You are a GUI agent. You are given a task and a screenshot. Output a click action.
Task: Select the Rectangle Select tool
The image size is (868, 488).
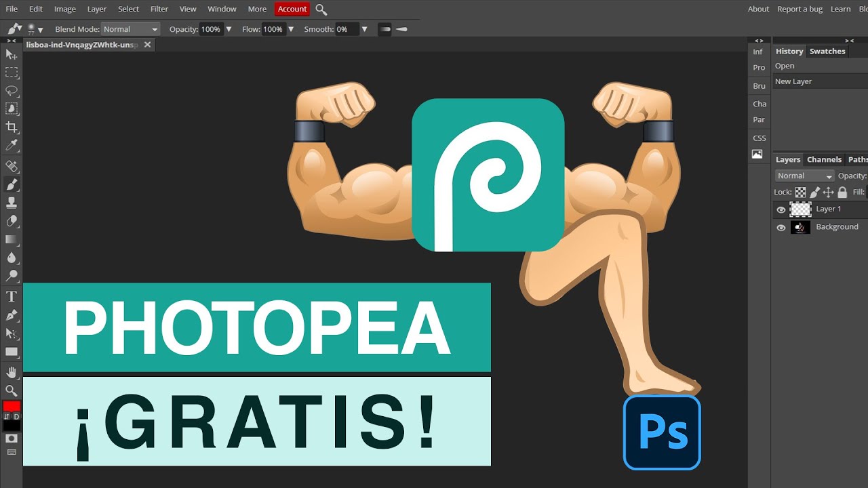12,73
